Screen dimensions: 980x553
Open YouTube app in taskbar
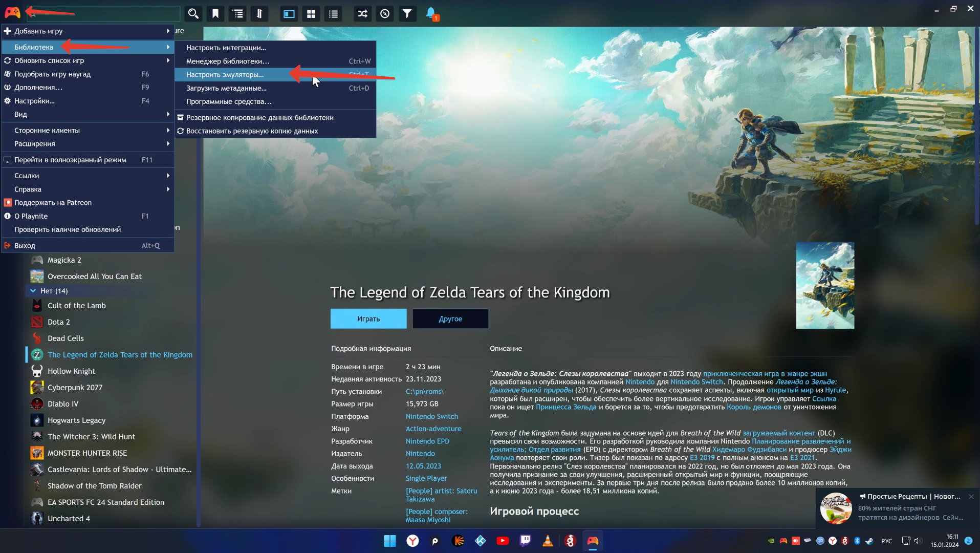(x=503, y=541)
